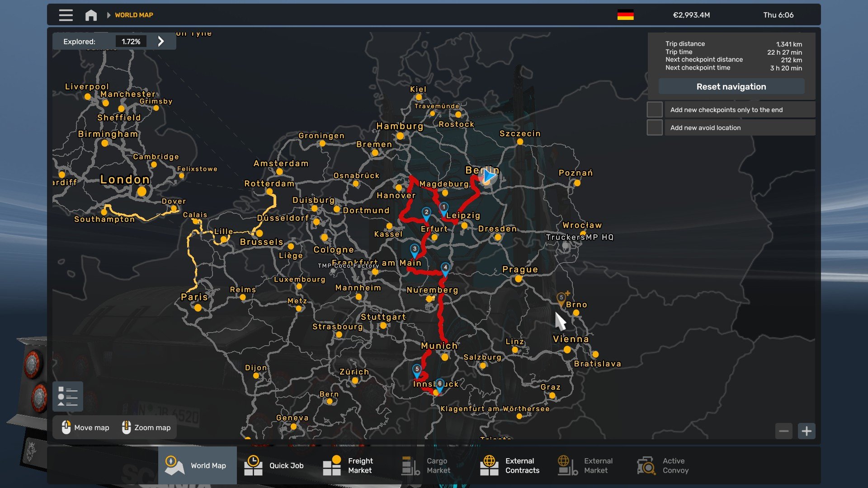Select the Graz city dot
Image resolution: width=868 pixels, height=488 pixels.
click(x=552, y=395)
